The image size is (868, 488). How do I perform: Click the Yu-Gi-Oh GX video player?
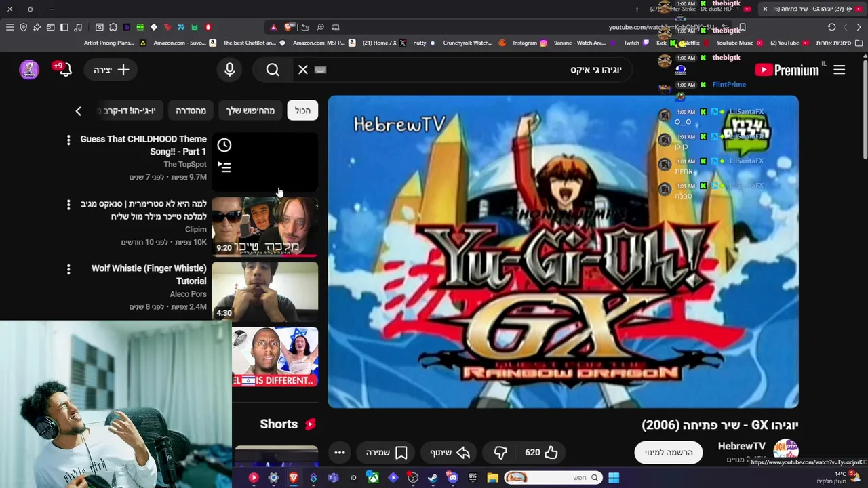564,251
